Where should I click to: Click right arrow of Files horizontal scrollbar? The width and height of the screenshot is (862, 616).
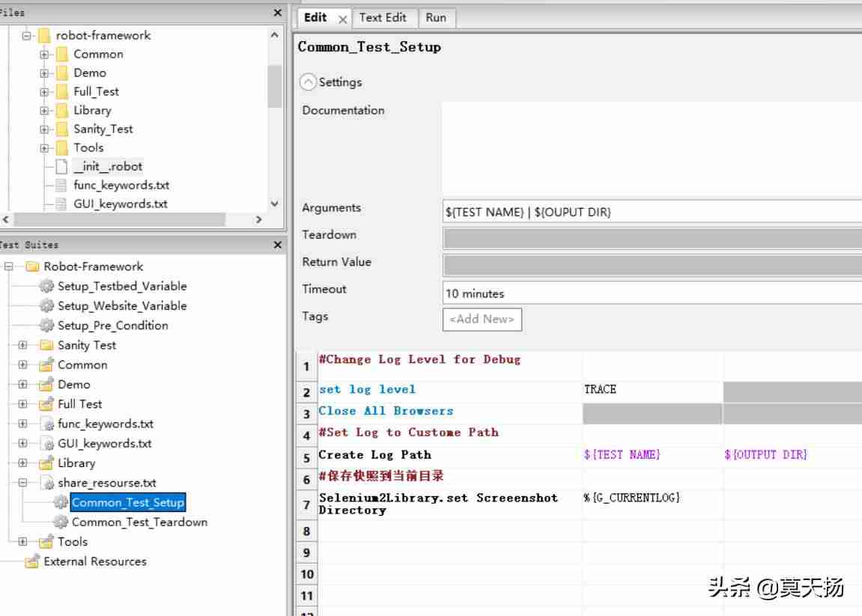click(258, 220)
